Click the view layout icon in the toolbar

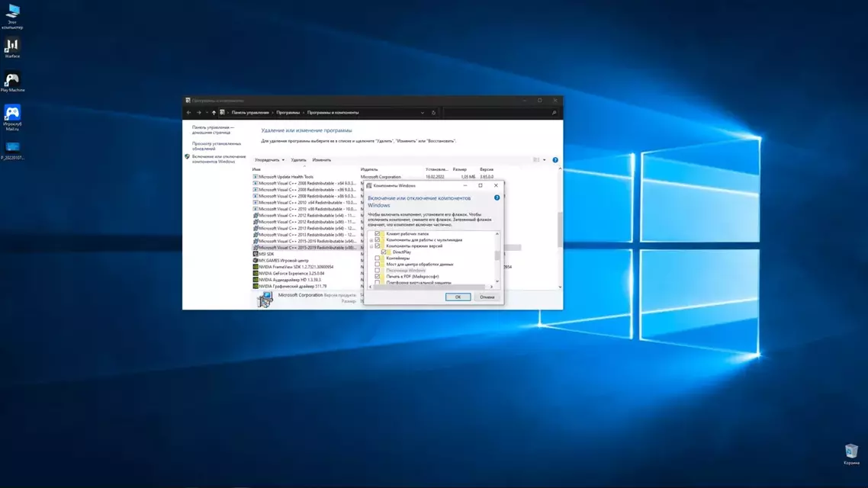tap(536, 160)
